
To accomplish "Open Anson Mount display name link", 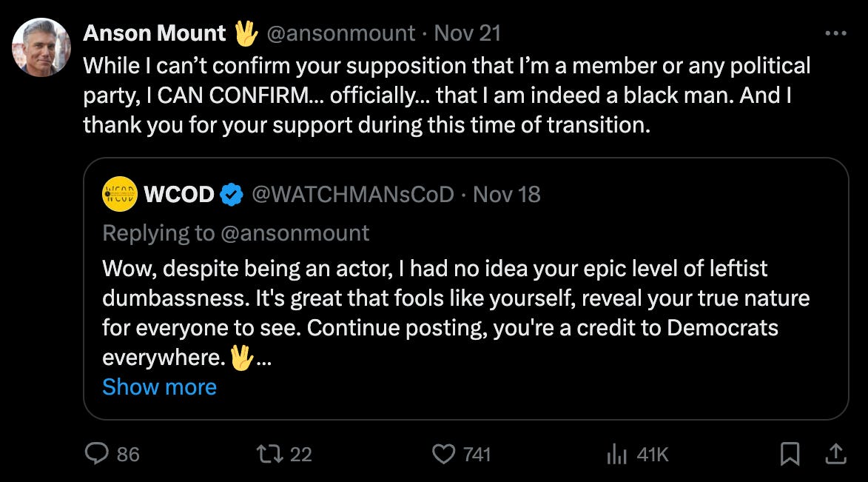I will point(155,33).
